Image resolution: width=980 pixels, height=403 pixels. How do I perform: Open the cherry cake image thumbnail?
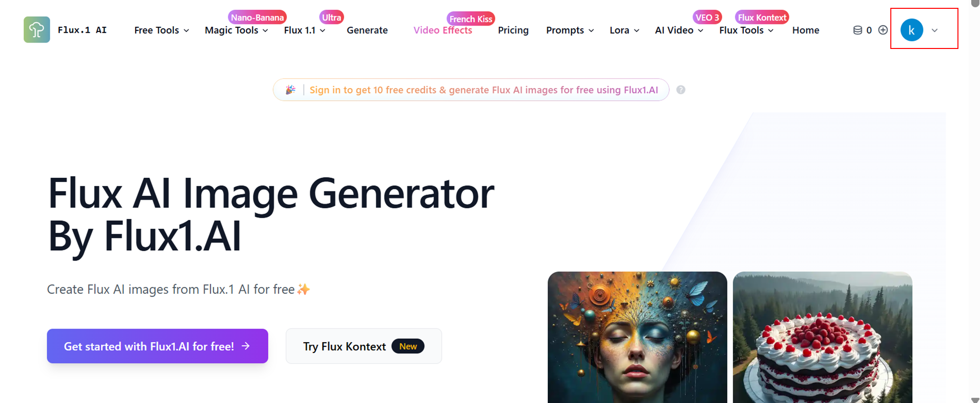pyautogui.click(x=822, y=337)
